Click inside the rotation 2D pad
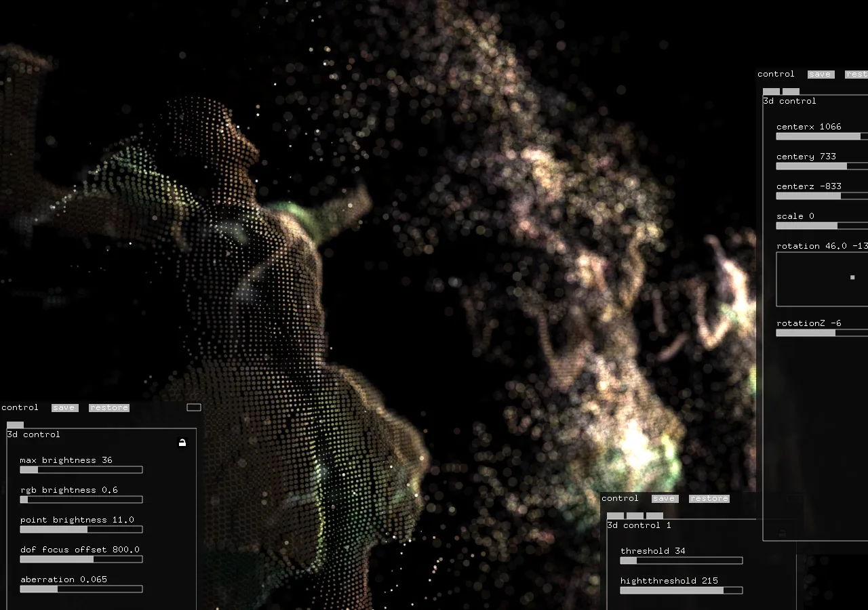 click(x=822, y=279)
